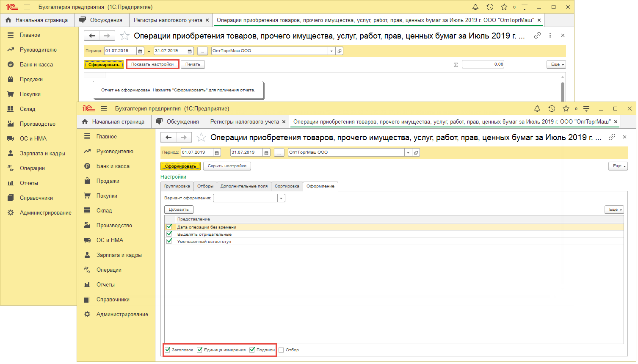Click Показать настройки in back window
Viewport: 638px width, 364px height.
pos(152,64)
